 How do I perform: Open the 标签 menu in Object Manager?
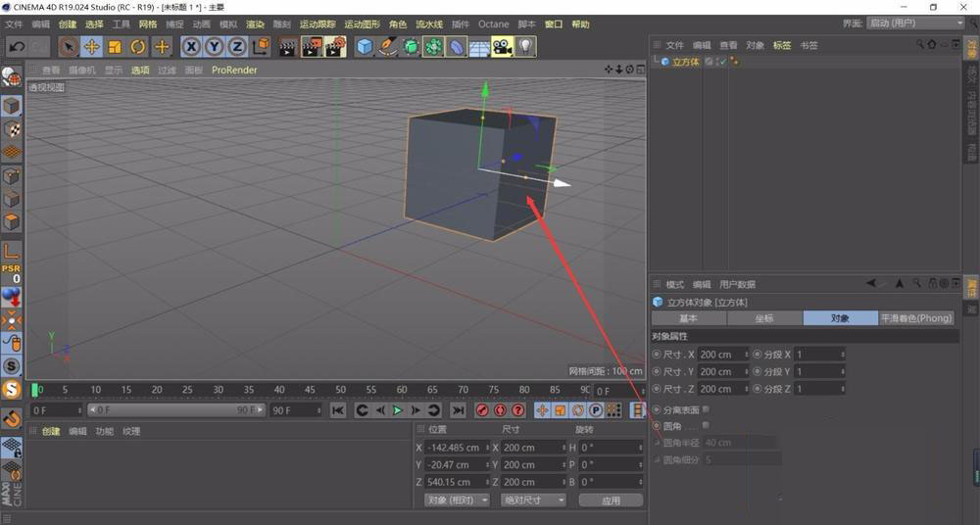pyautogui.click(x=782, y=46)
